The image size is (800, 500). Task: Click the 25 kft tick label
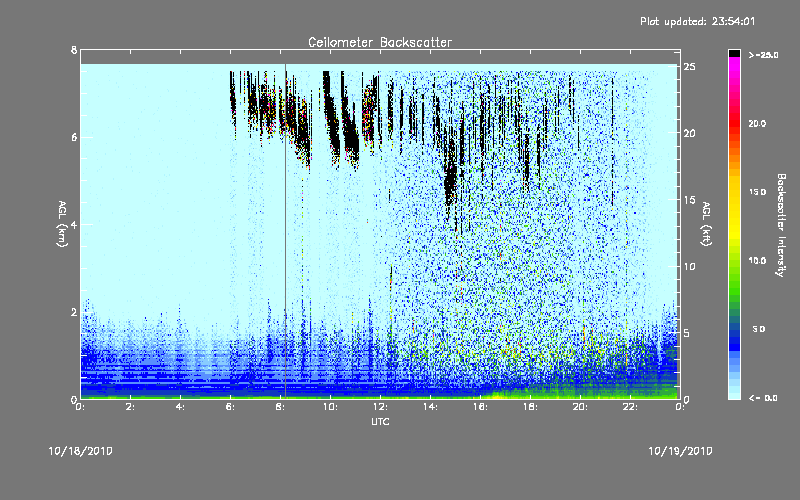(689, 67)
